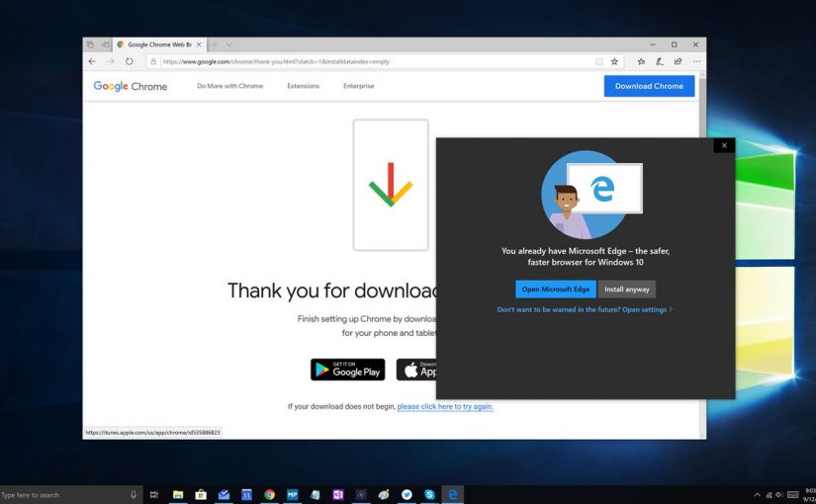816x504 pixels.
Task: Click Microsoft Edge taskbar icon
Action: click(x=453, y=495)
